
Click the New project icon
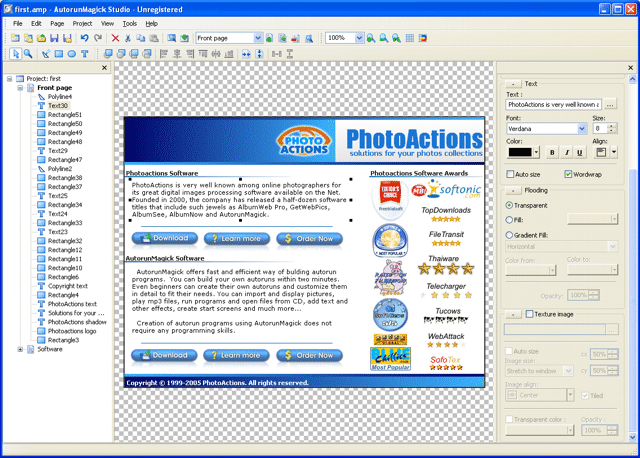tap(15, 38)
